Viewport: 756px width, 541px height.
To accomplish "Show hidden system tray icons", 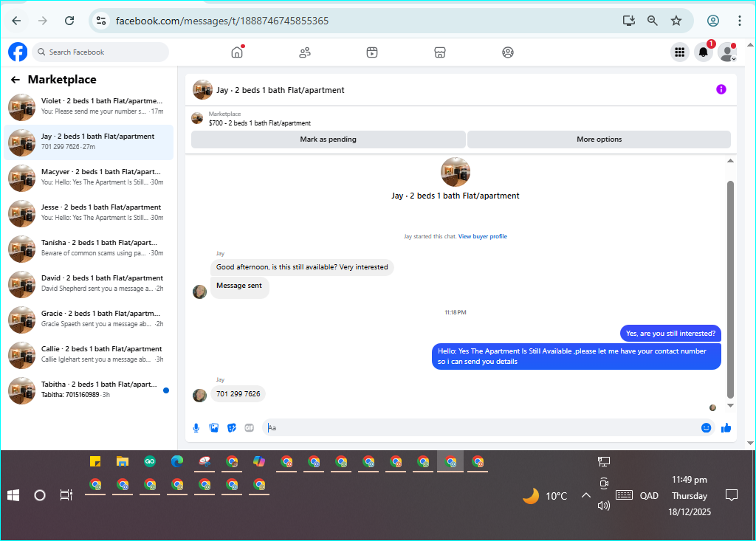I will coord(585,495).
